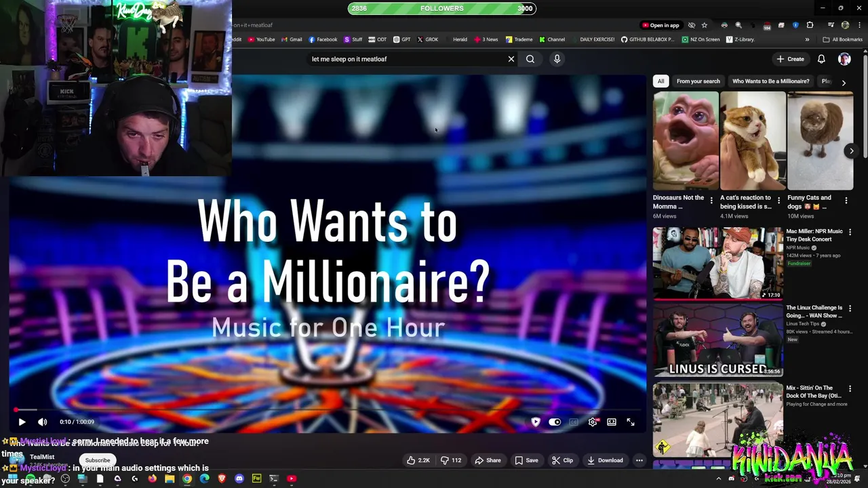Open the Gmail bookmark
Viewport: 868px width, 488px height.
click(292, 39)
